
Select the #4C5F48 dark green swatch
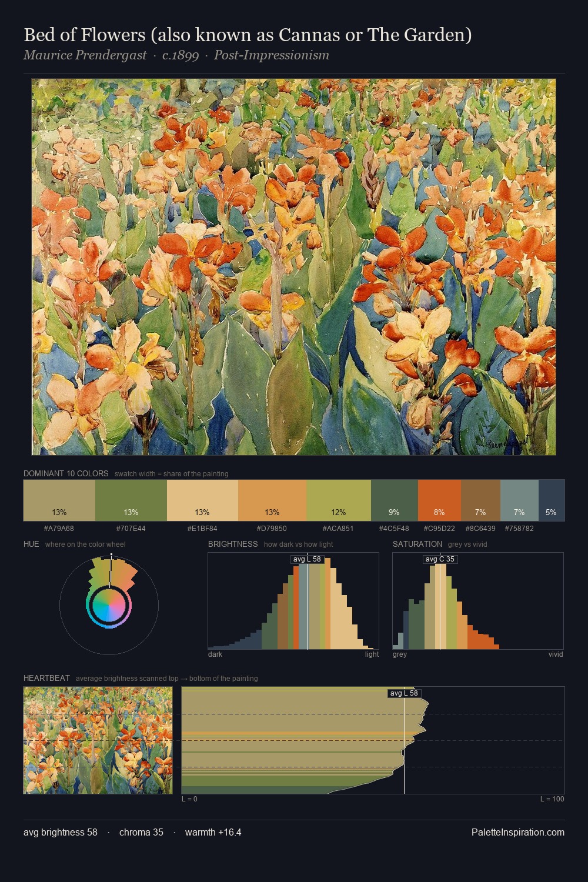point(395,500)
